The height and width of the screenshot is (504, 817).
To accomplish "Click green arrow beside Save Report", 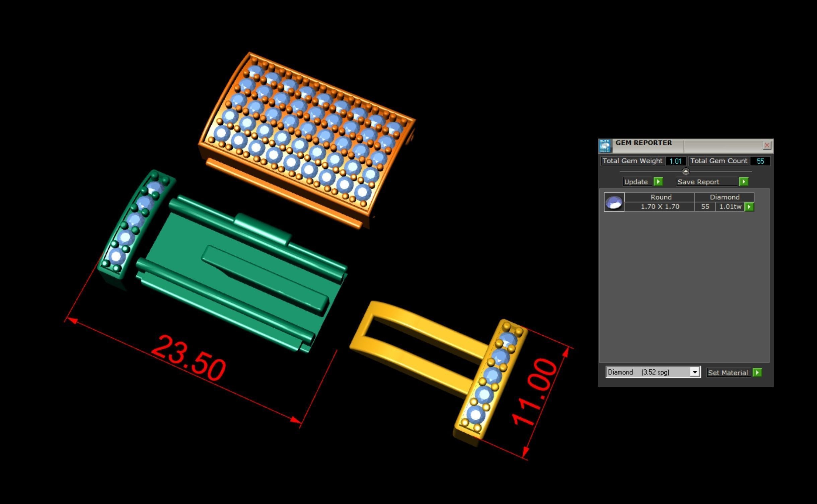I will tap(744, 182).
